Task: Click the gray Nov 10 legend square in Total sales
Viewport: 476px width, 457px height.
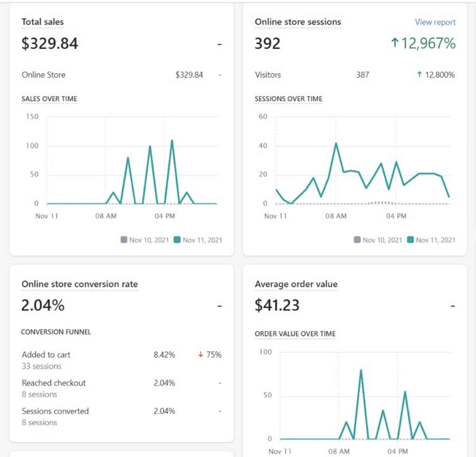Action: pos(124,240)
